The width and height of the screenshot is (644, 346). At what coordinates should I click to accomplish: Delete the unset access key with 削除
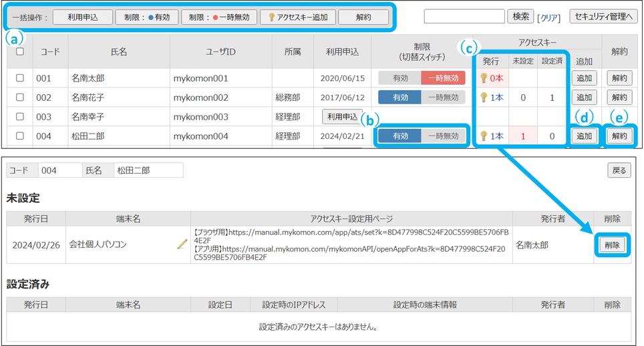[611, 245]
